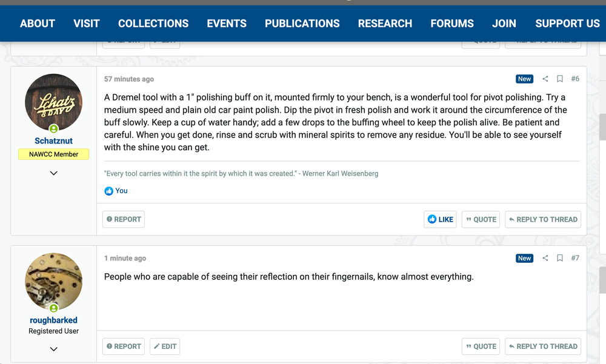
Task: Edit roughbarked's post #7
Action: (165, 346)
